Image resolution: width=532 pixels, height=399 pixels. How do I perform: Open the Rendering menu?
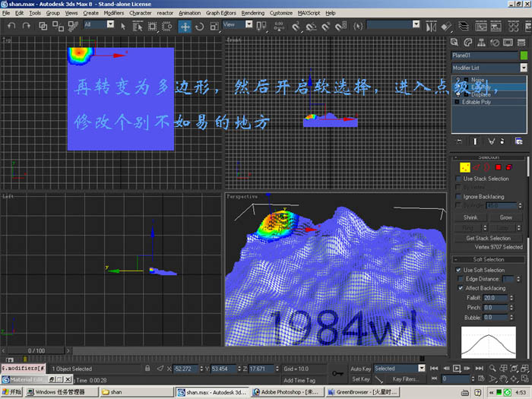click(253, 13)
